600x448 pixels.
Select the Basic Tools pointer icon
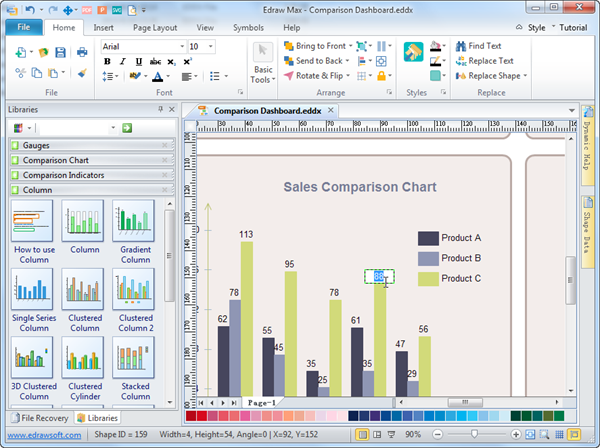pos(262,53)
